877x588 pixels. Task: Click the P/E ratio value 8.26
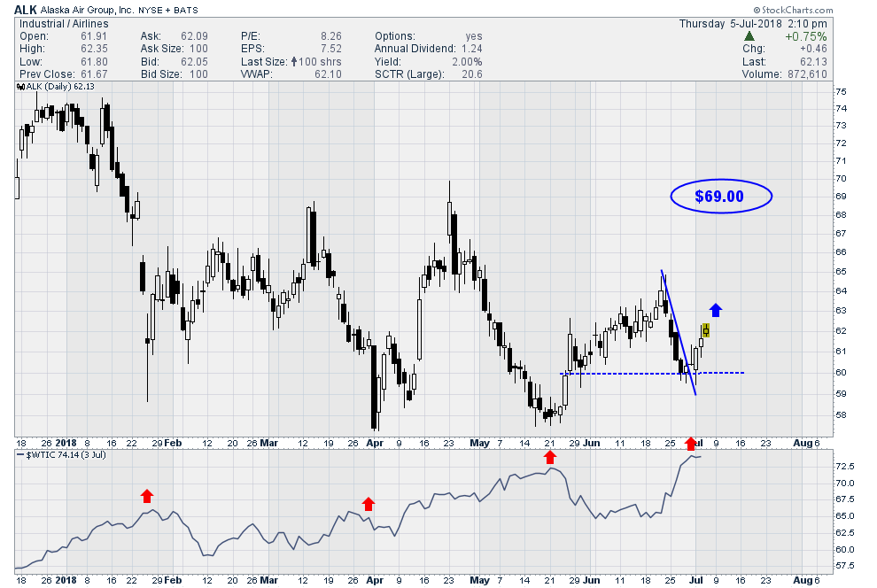coord(331,36)
